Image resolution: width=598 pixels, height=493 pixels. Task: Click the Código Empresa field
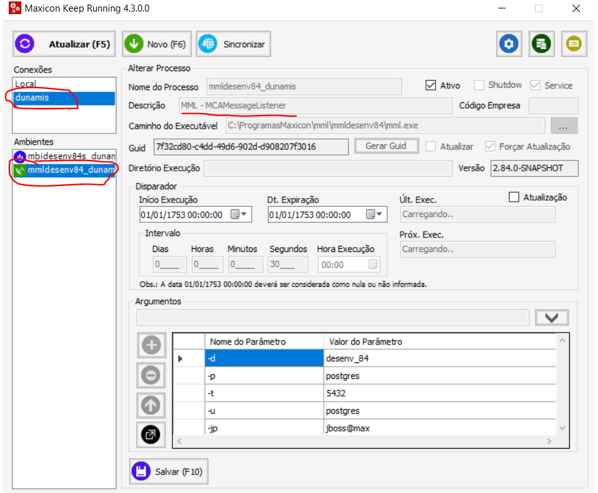(553, 106)
